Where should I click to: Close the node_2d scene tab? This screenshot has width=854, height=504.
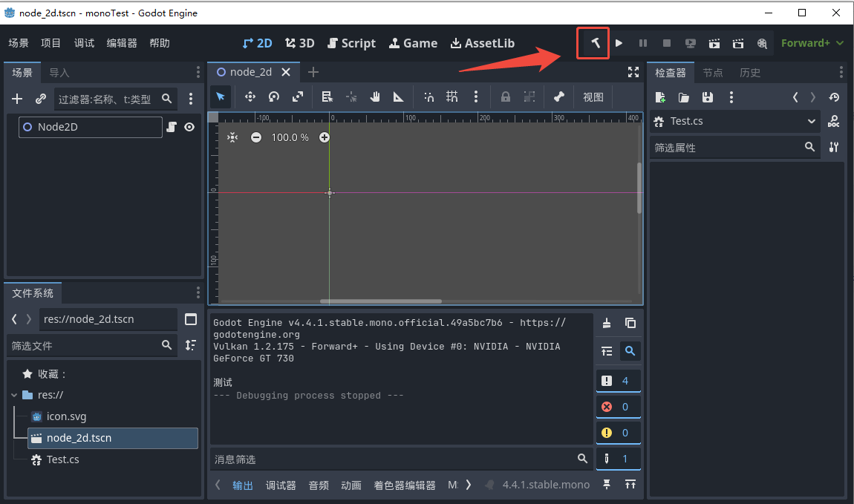click(286, 72)
